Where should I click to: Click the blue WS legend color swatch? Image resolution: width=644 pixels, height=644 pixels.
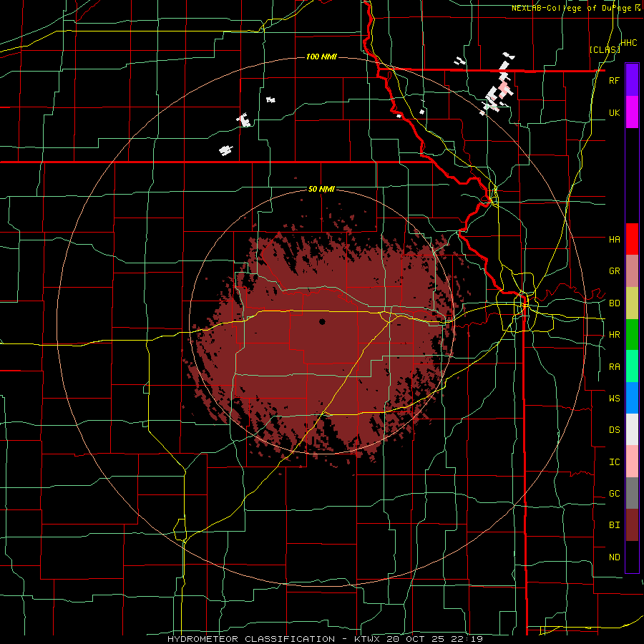(x=632, y=398)
